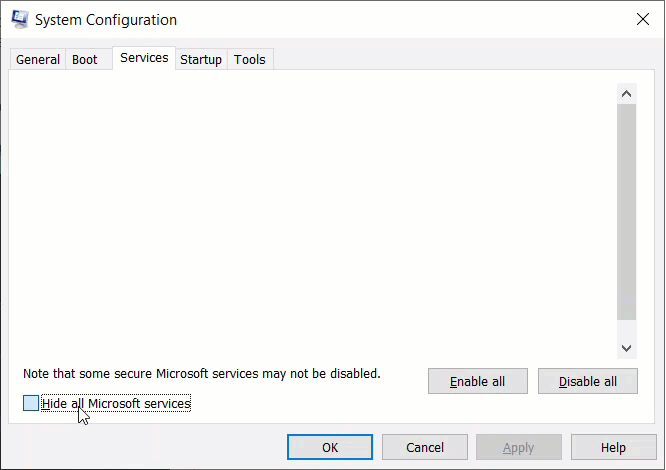Open Help for System Configuration
This screenshot has width=666, height=470.
pyautogui.click(x=613, y=447)
